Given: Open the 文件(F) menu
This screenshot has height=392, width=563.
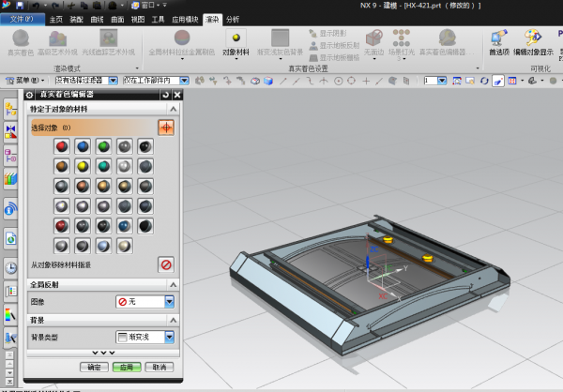Looking at the screenshot, I should click(x=23, y=19).
